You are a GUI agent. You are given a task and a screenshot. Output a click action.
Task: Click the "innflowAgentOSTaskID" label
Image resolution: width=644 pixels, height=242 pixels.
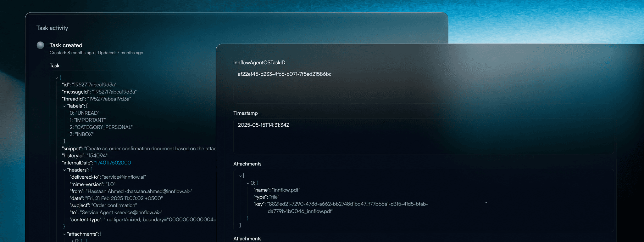pos(259,63)
